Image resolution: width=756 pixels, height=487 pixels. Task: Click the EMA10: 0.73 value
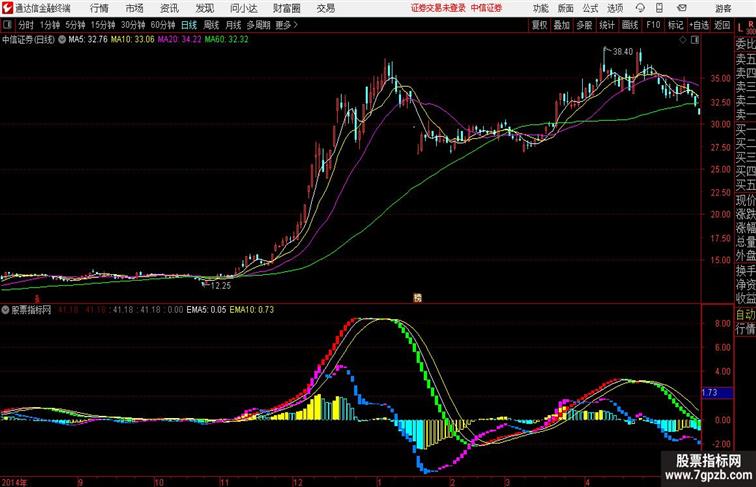[x=252, y=310]
